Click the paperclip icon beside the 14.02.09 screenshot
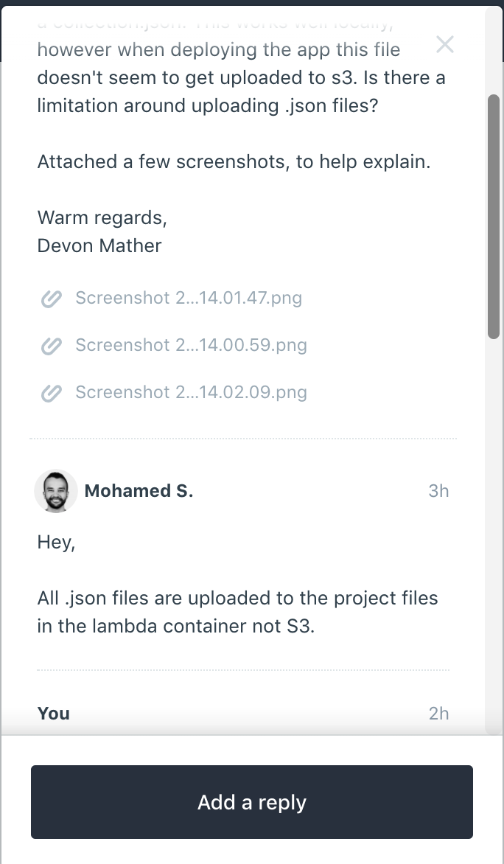 [52, 394]
